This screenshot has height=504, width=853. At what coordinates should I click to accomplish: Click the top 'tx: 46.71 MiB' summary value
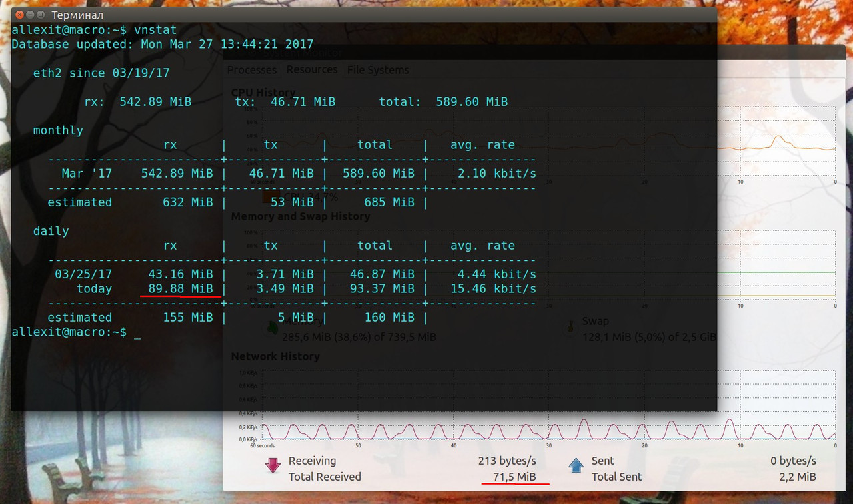(x=285, y=102)
